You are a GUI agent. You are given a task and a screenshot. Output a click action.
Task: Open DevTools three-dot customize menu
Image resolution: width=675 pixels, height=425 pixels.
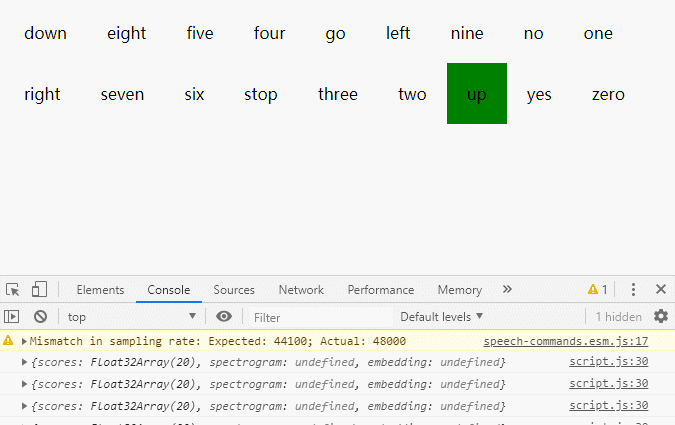click(x=633, y=290)
